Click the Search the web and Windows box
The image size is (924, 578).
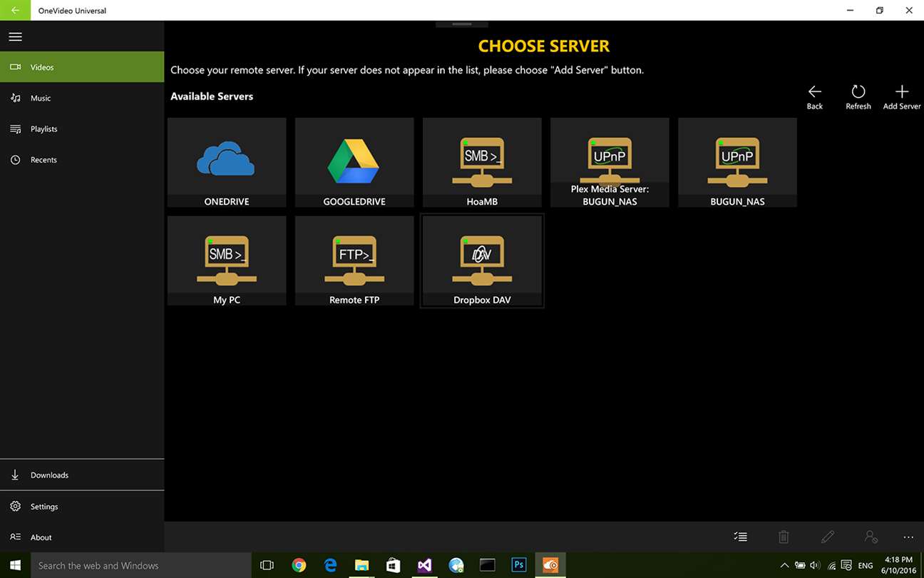141,565
